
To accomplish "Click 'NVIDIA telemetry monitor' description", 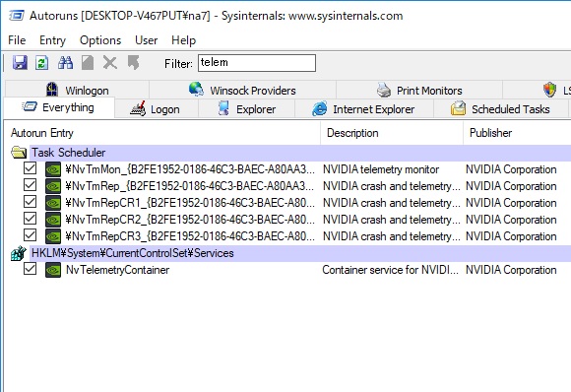I will click(381, 169).
